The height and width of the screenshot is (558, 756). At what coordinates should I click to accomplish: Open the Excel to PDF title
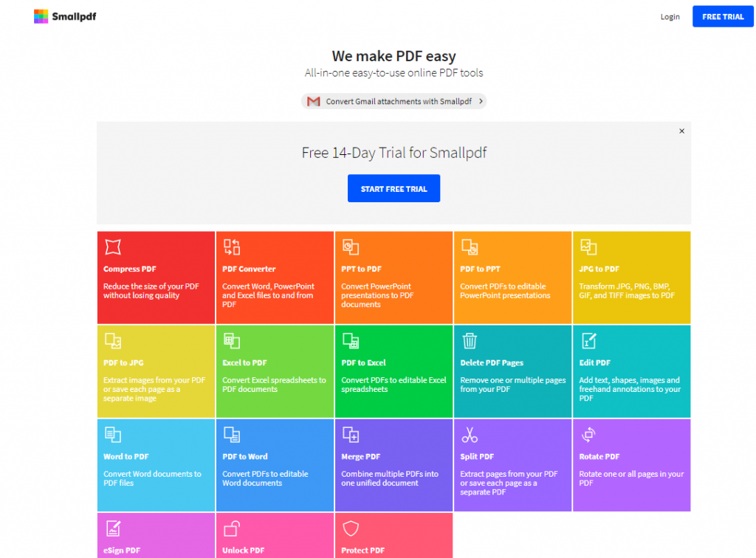(244, 363)
